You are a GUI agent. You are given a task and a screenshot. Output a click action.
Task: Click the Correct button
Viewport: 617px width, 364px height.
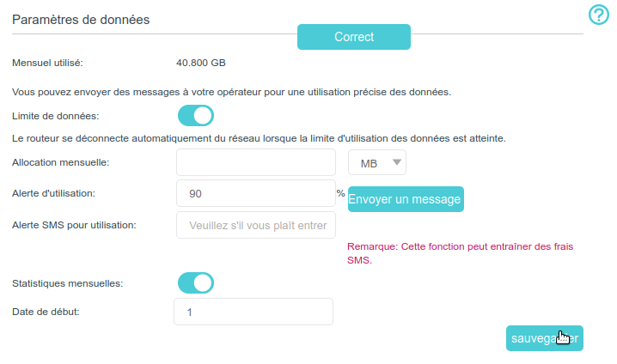(x=353, y=37)
